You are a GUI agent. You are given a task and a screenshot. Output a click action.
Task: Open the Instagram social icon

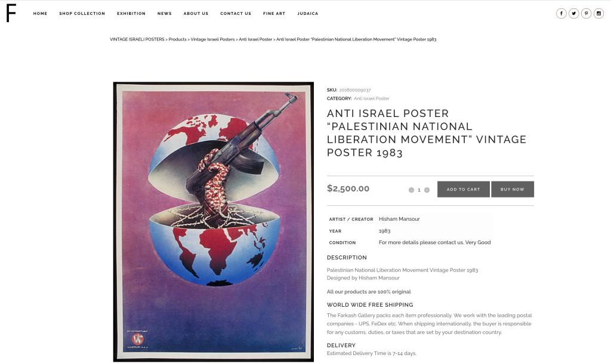point(598,13)
